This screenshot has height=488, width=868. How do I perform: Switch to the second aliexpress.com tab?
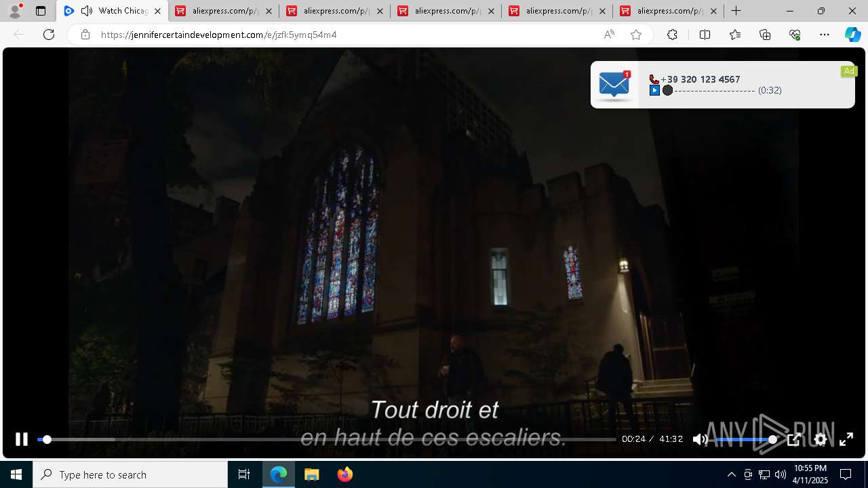click(335, 11)
